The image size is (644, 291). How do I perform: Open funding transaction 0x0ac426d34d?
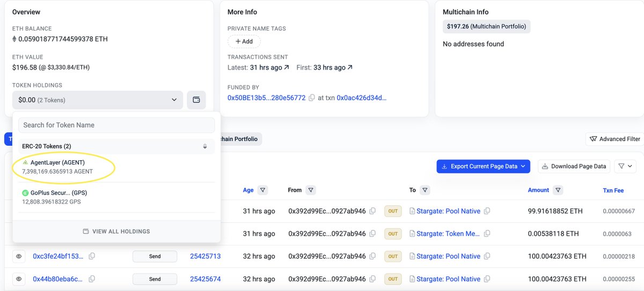(x=362, y=98)
